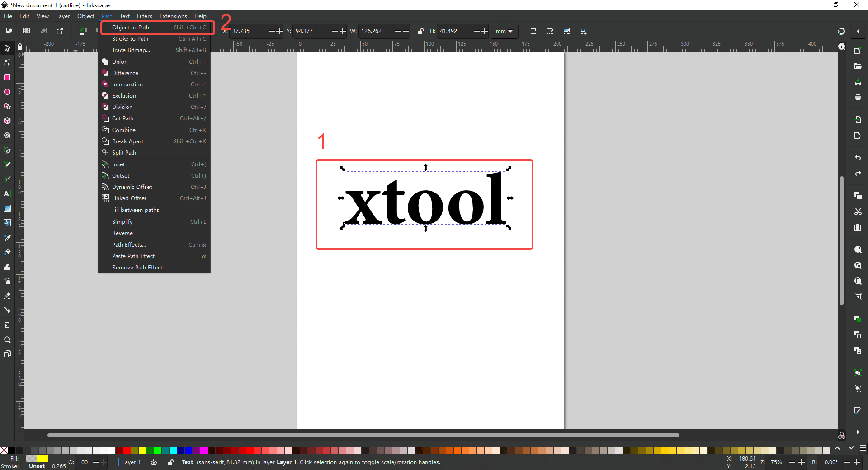The image size is (868, 470).
Task: Click the Print document icon
Action: (858, 97)
